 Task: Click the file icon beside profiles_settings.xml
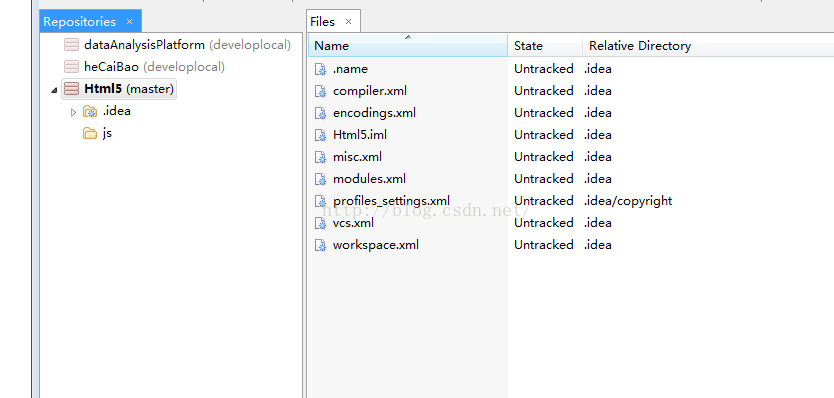[x=320, y=201]
